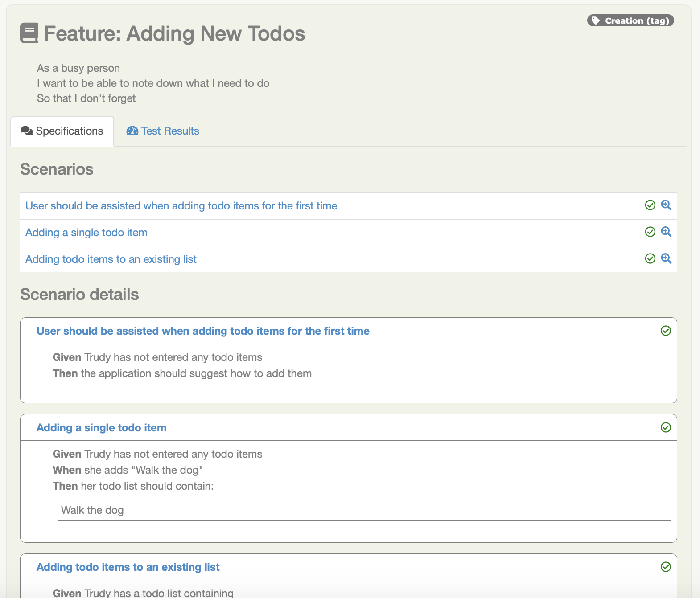Click green checkmark in first-time scenario row
Viewport: 700px width, 598px height.
tap(650, 205)
